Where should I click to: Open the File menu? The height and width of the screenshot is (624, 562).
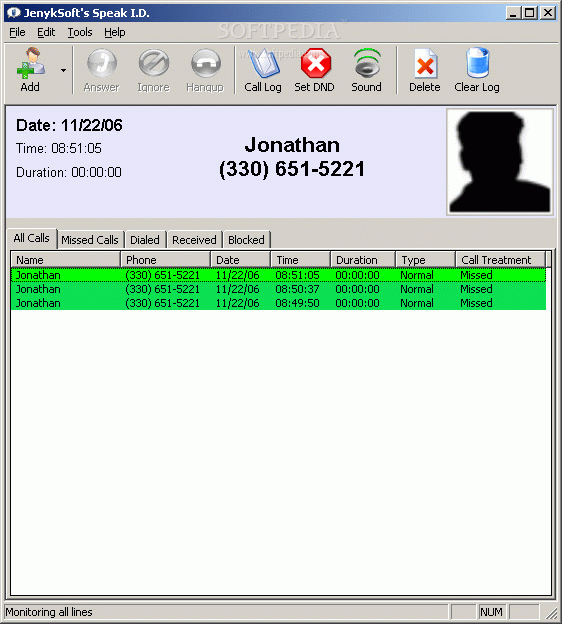tap(17, 32)
